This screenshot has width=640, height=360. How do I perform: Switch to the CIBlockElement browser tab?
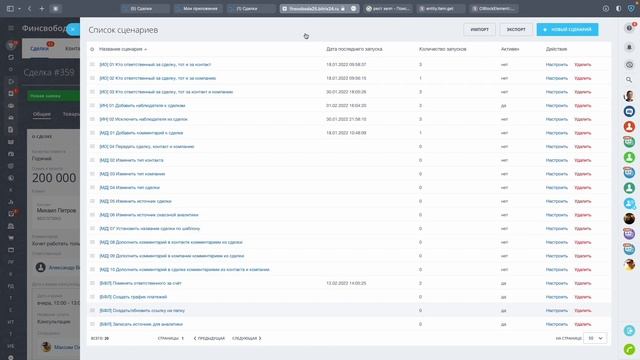tap(494, 8)
